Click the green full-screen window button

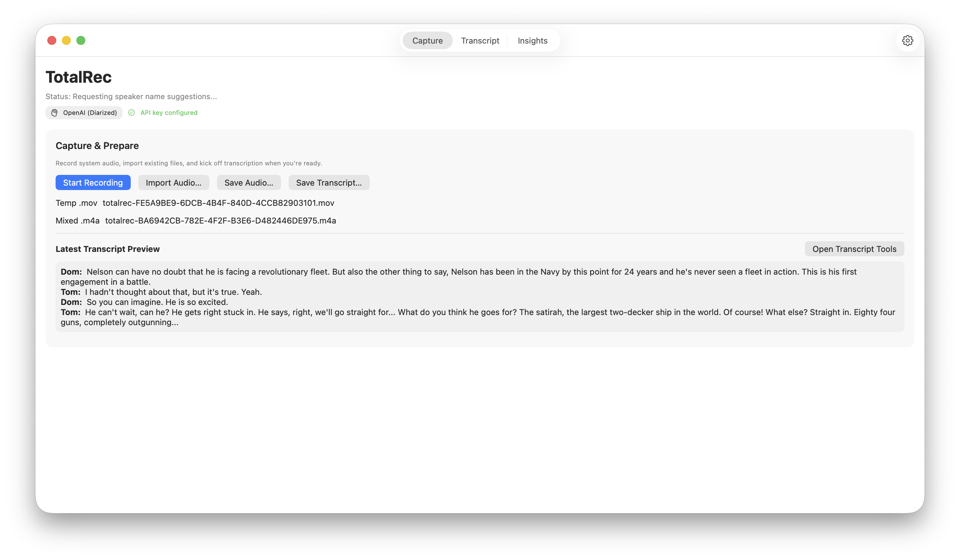pyautogui.click(x=81, y=40)
